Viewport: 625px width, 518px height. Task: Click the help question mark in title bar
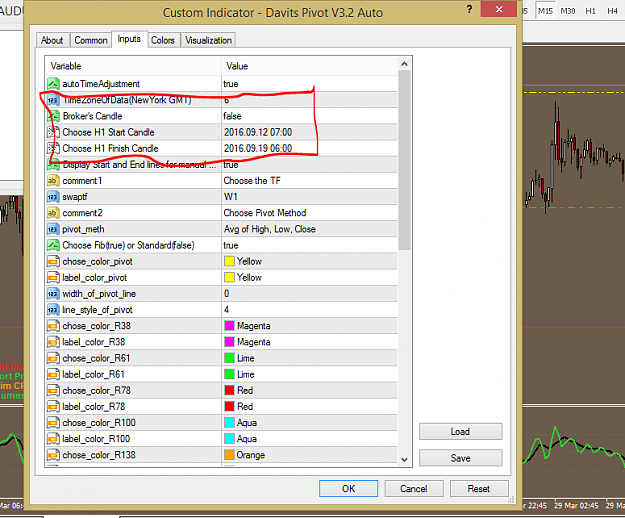[470, 9]
